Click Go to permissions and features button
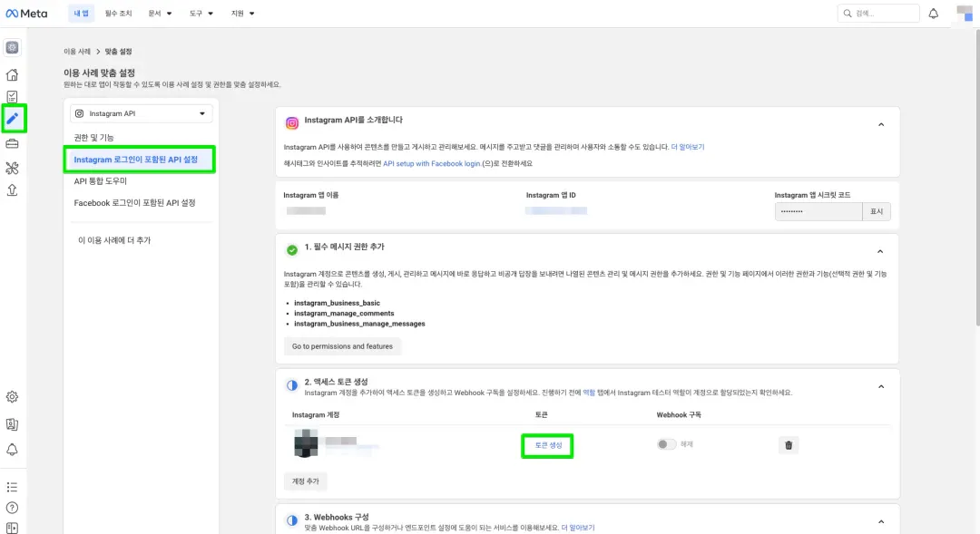This screenshot has height=534, width=980. click(x=342, y=346)
